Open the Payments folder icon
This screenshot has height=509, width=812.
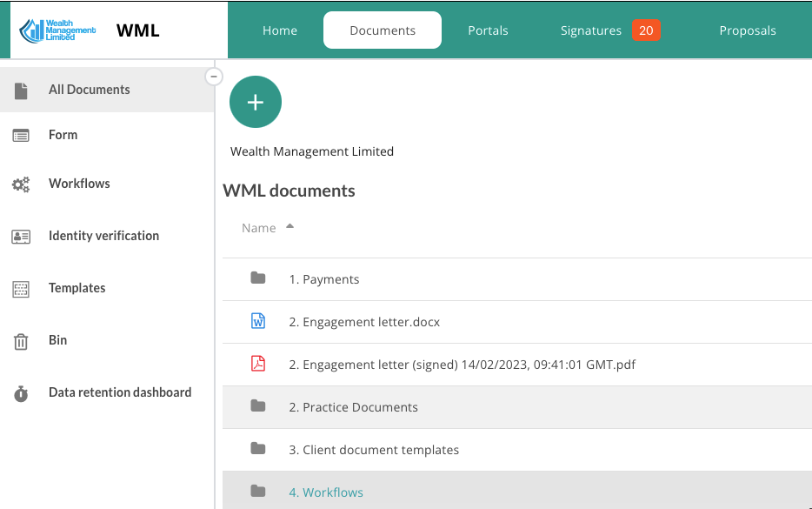click(257, 278)
